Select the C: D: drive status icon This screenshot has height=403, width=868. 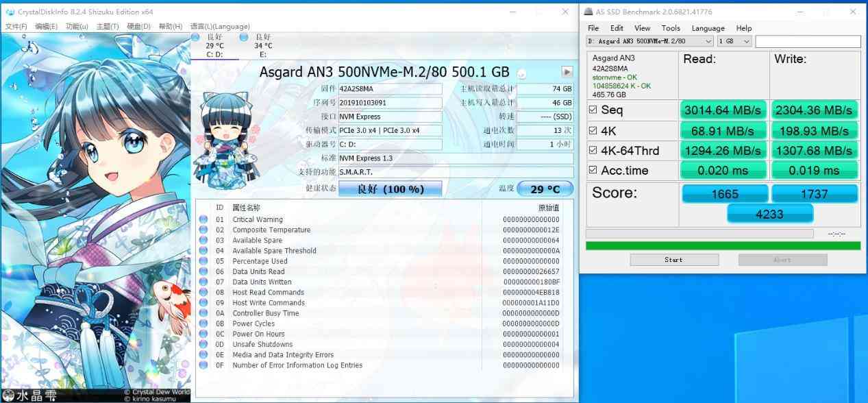pyautogui.click(x=197, y=38)
